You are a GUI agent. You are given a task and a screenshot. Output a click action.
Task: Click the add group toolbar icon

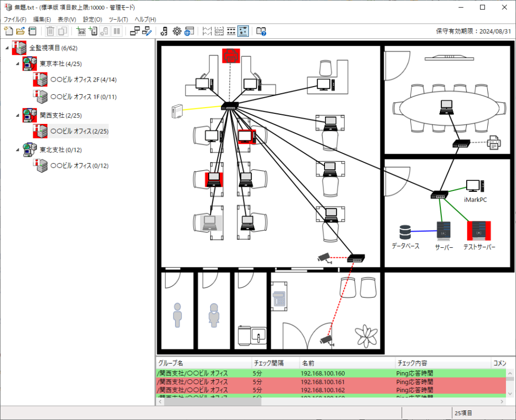[x=81, y=31]
